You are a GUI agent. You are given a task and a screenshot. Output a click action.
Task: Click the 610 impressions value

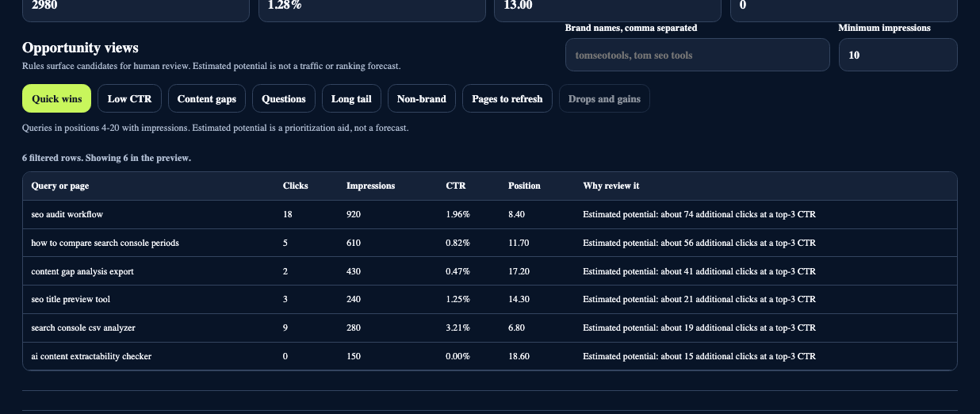(x=354, y=243)
